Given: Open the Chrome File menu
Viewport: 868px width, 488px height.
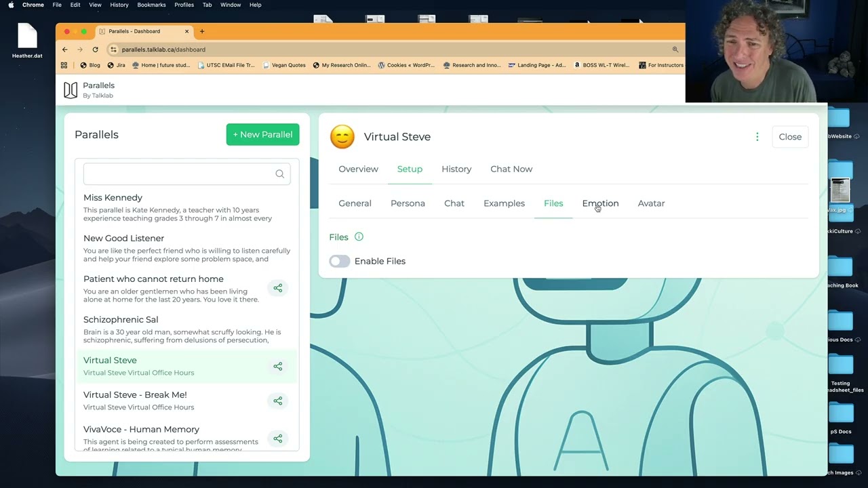Looking at the screenshot, I should [x=57, y=5].
